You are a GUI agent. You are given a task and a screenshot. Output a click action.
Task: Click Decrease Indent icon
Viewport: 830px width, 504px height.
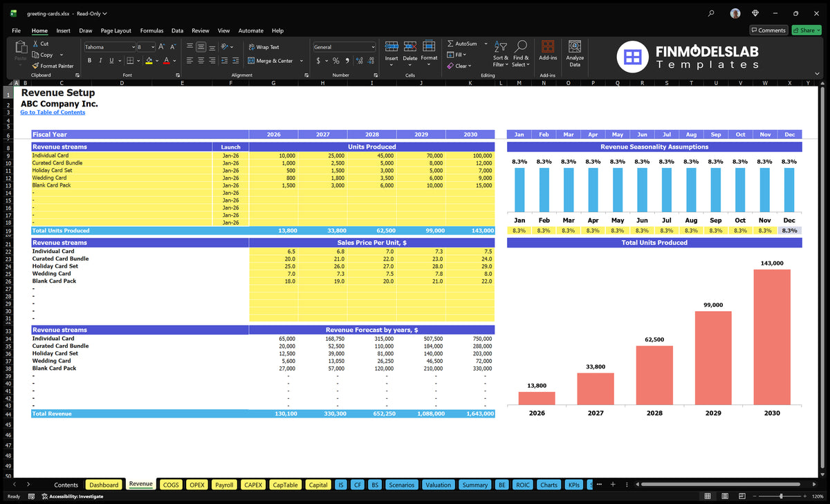(224, 61)
